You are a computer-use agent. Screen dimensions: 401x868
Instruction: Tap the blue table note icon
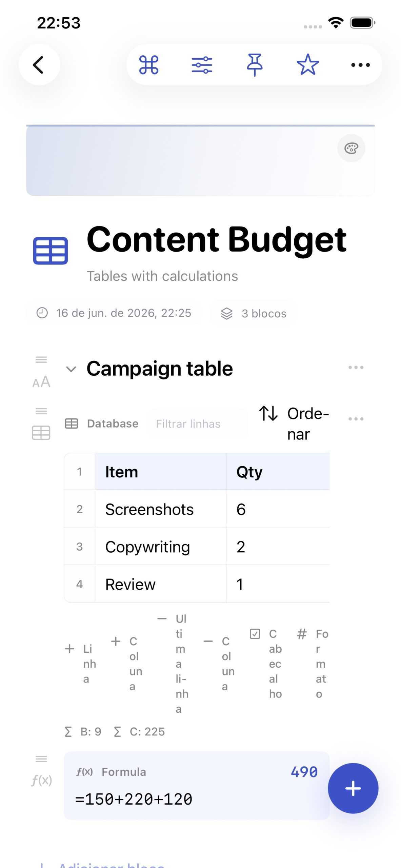(x=50, y=251)
